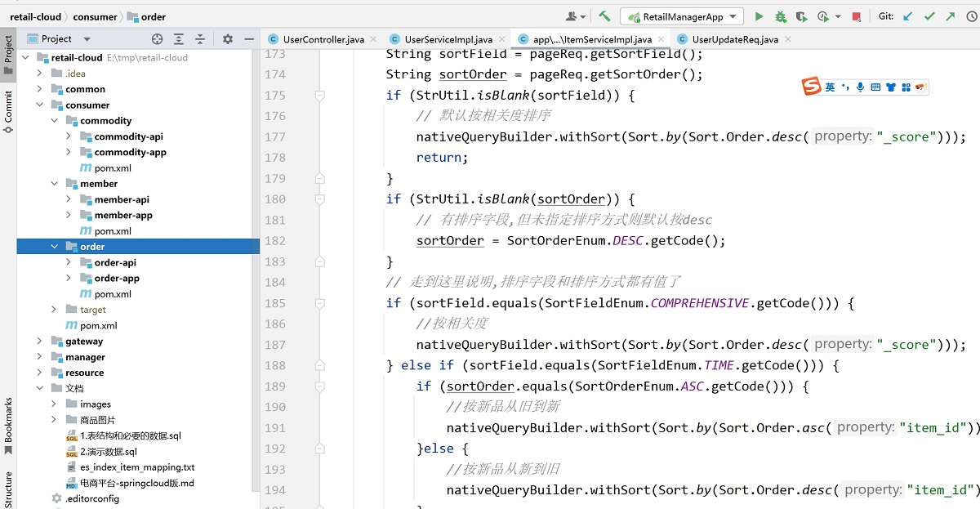The width and height of the screenshot is (980, 509).
Task: Stop the running app with the red square
Action: (x=856, y=16)
